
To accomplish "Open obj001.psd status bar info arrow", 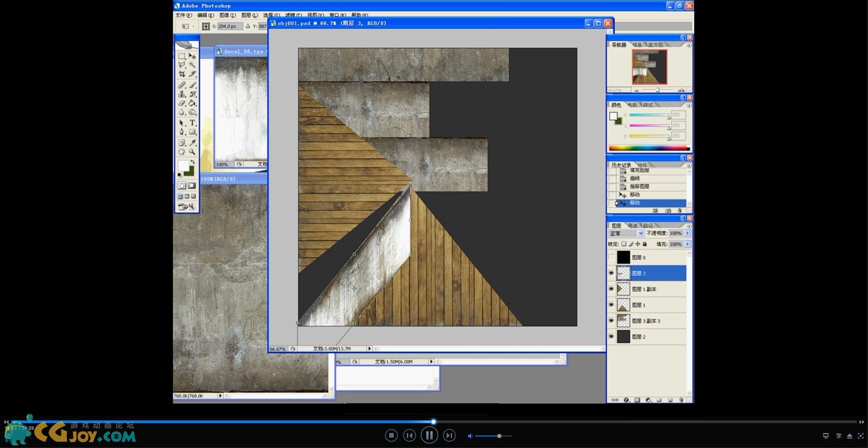I will 369,349.
